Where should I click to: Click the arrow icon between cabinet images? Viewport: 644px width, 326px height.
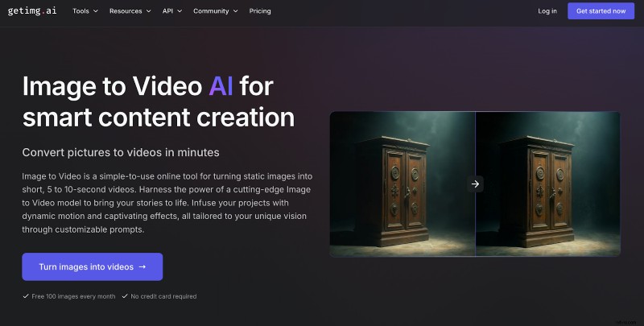(475, 184)
